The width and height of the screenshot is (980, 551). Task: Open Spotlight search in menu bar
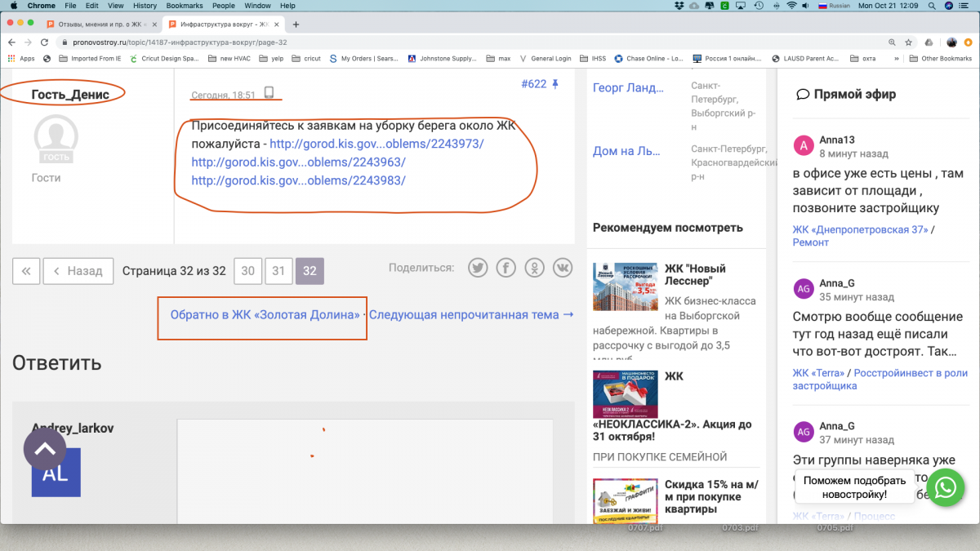click(932, 6)
